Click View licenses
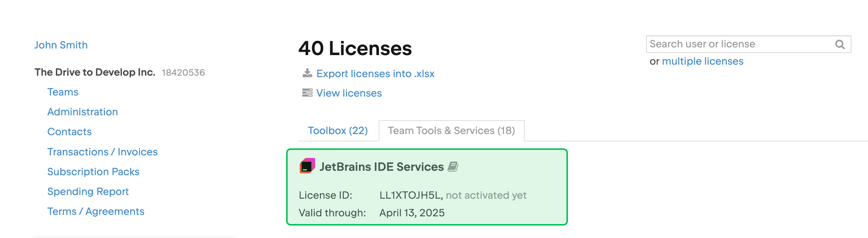The height and width of the screenshot is (238, 868). (349, 93)
